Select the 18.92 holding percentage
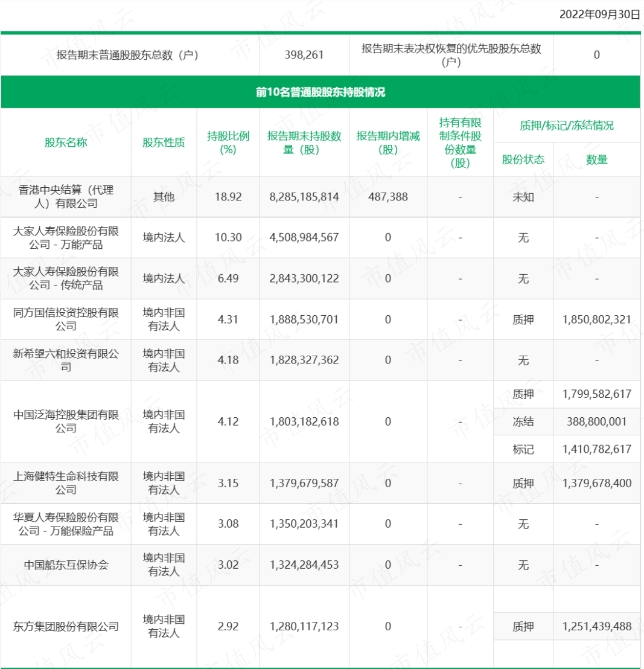Viewport: 644px width, 669px height. pos(228,197)
